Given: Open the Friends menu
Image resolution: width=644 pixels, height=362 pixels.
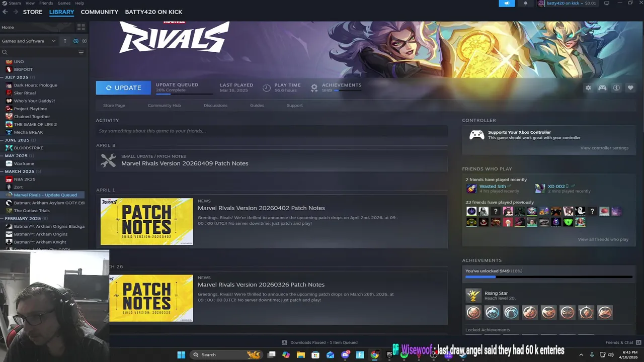Looking at the screenshot, I should point(46,3).
